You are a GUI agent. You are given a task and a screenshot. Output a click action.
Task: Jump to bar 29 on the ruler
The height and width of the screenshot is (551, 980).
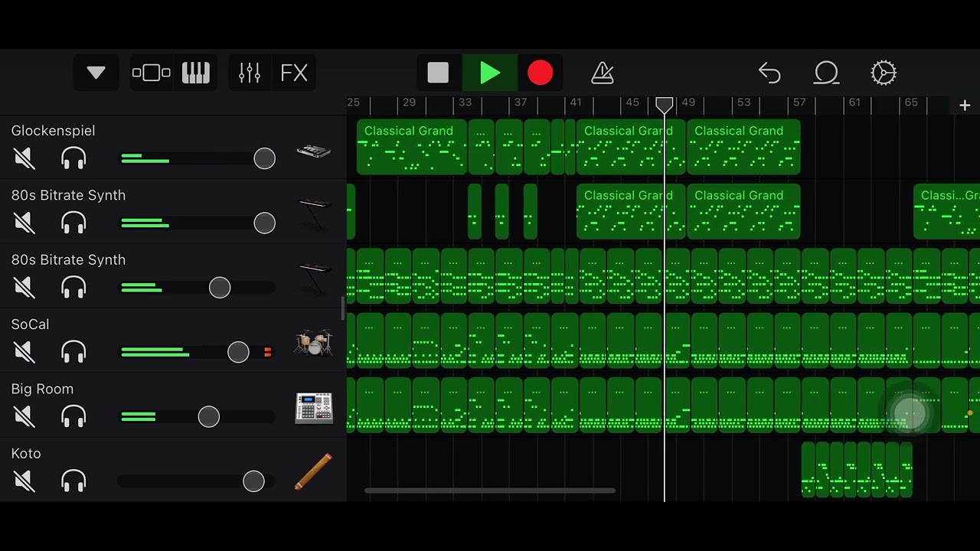[x=409, y=103]
